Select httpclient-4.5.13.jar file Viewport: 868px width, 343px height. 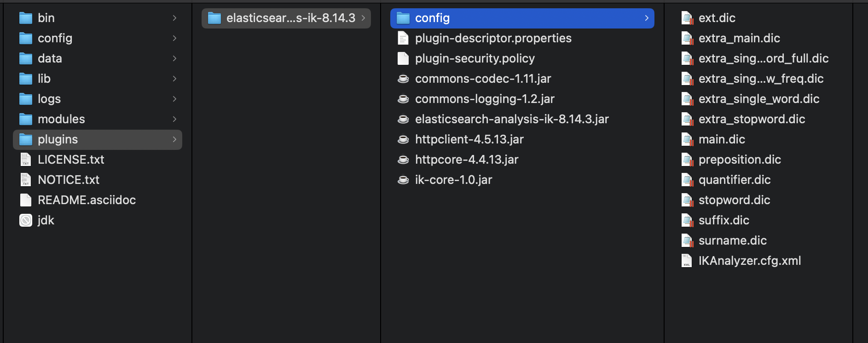click(x=469, y=139)
